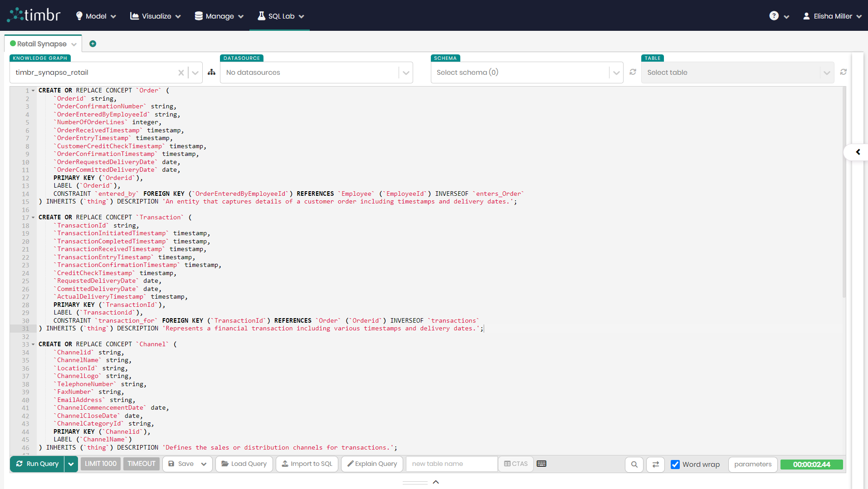Click the parameters button
This screenshot has width=868, height=489.
753,464
